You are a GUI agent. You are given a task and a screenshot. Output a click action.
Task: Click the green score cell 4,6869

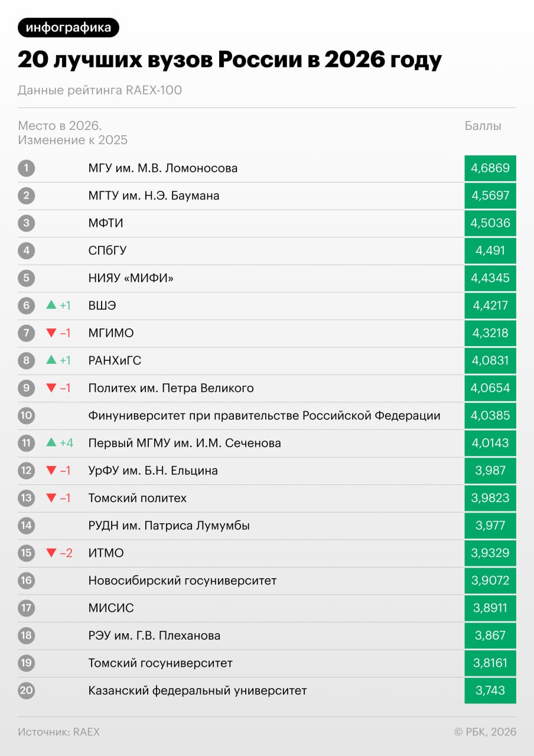(490, 168)
